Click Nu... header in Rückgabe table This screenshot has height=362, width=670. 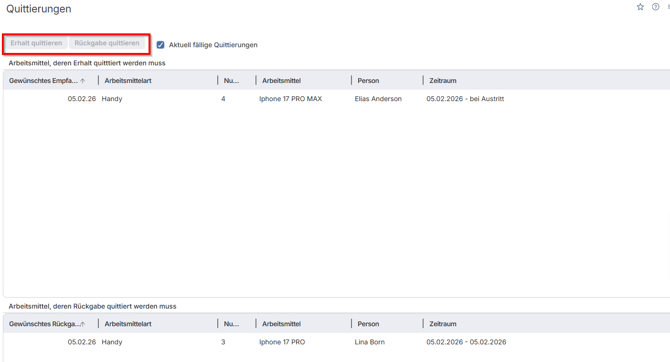231,324
